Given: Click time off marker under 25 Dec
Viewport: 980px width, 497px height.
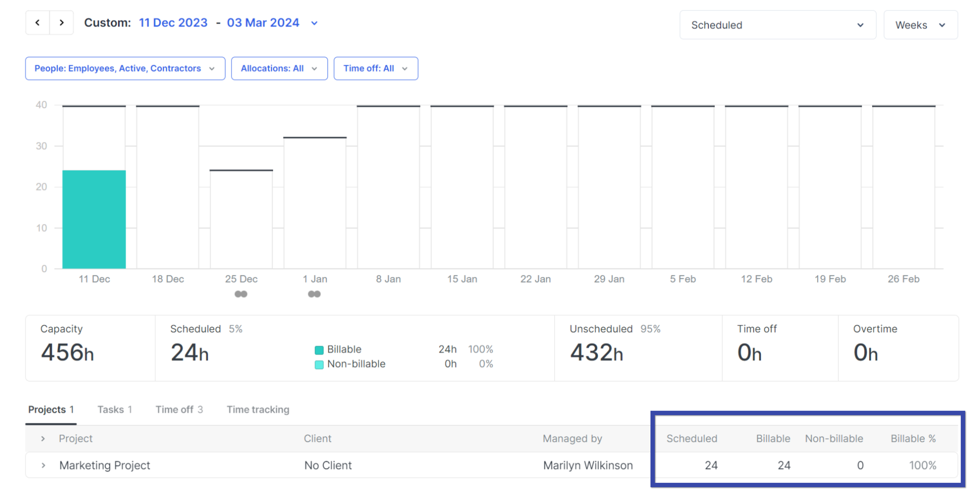Looking at the screenshot, I should (x=241, y=294).
